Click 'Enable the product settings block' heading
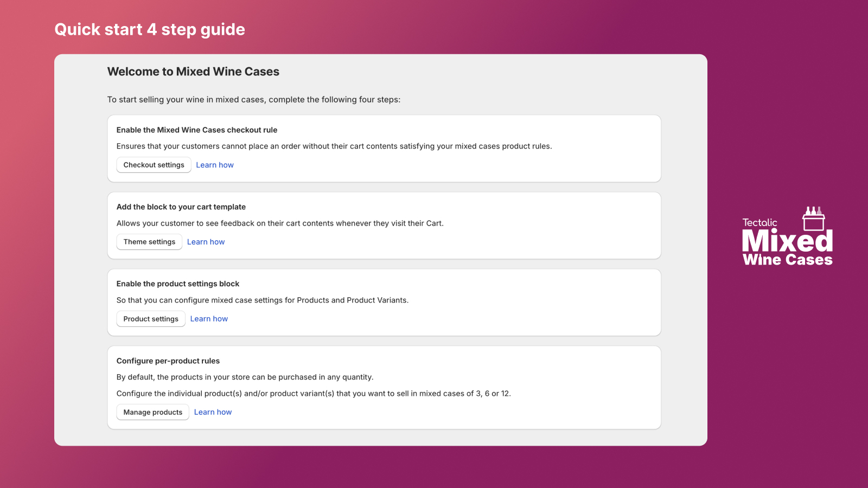This screenshot has width=868, height=488. (178, 284)
